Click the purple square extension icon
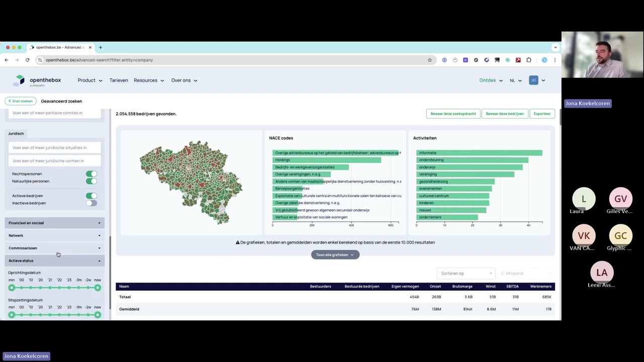The height and width of the screenshot is (362, 644). [x=465, y=60]
